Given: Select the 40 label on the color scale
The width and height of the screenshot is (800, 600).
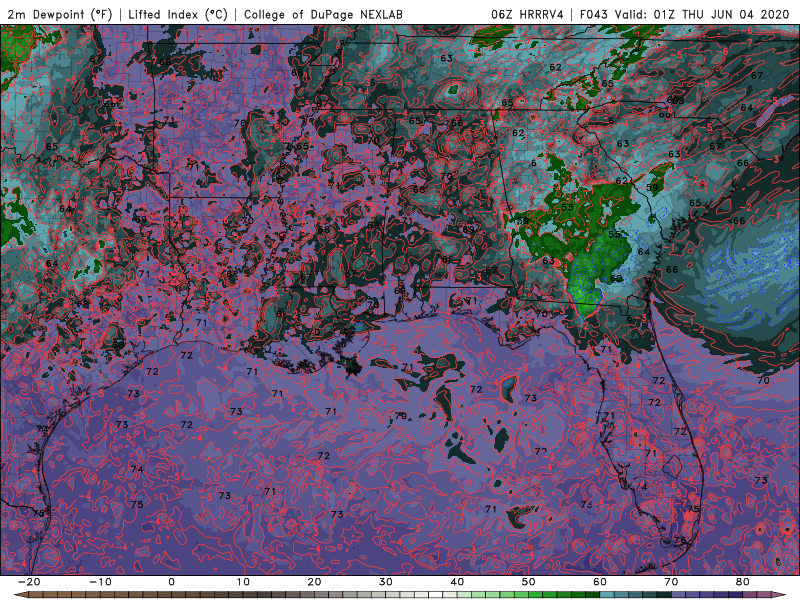Looking at the screenshot, I should tap(457, 582).
